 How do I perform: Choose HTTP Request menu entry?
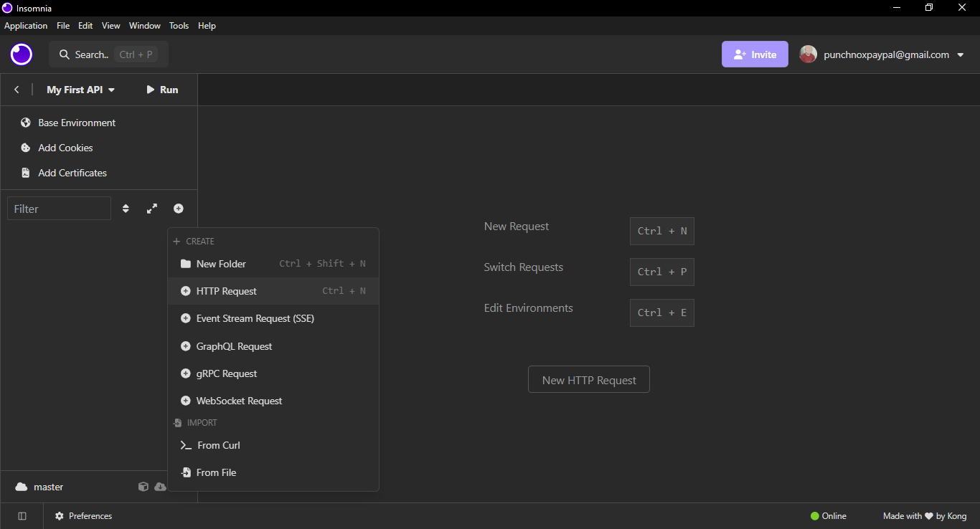coord(273,291)
